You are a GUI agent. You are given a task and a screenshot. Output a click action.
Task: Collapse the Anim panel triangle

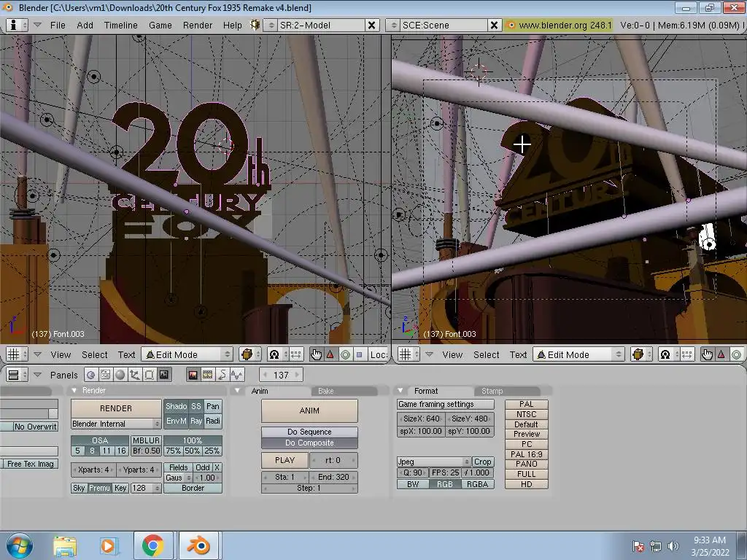(237, 391)
